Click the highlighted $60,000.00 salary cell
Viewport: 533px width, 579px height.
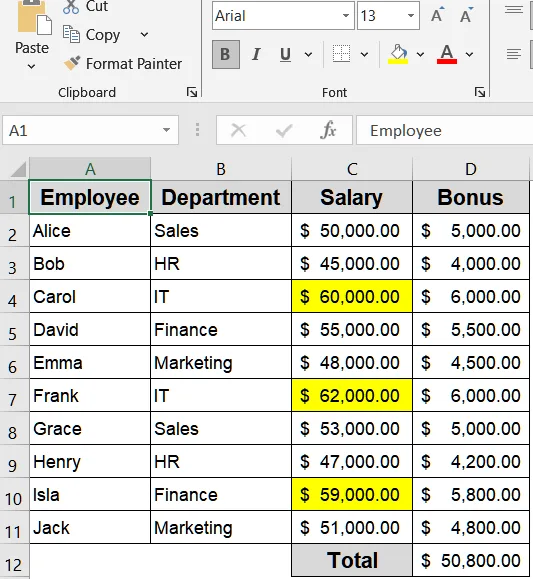click(352, 297)
